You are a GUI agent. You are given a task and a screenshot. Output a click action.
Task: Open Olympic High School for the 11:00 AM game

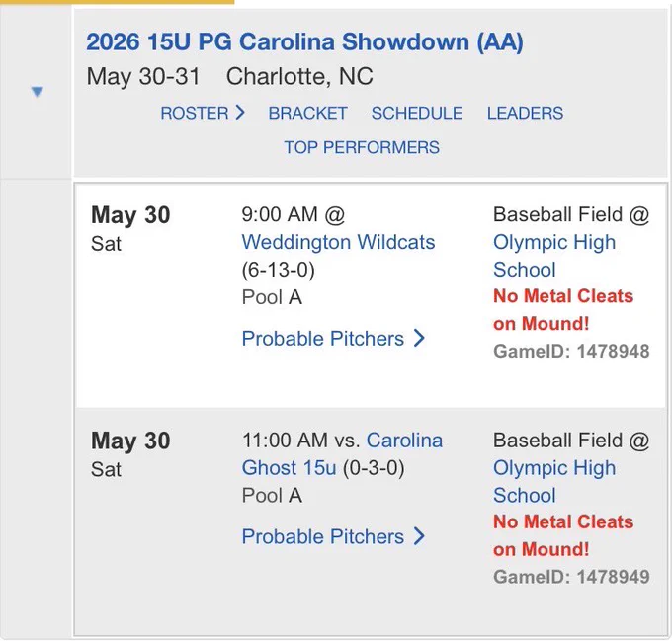[554, 482]
